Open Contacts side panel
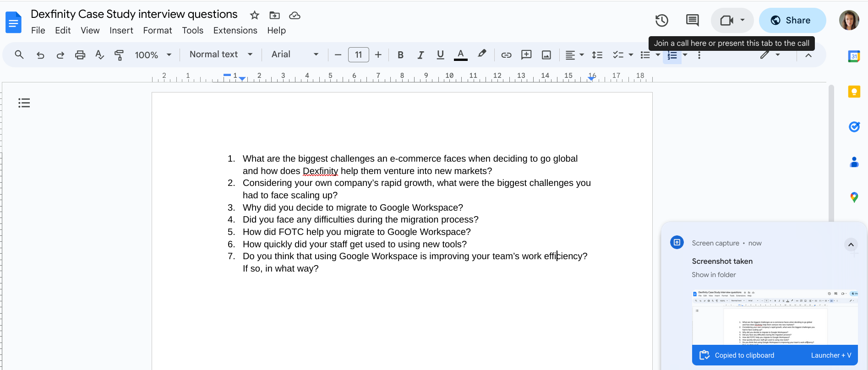The width and height of the screenshot is (868, 370). tap(854, 162)
